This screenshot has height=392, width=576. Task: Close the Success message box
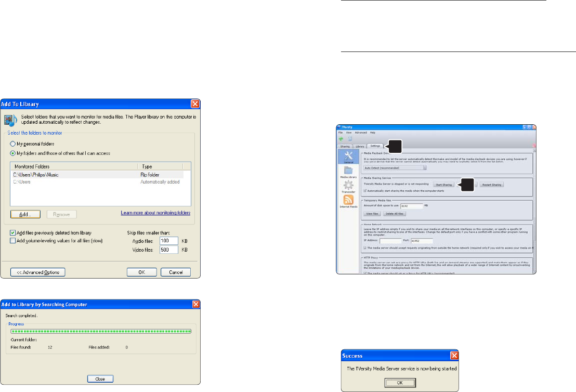pyautogui.click(x=454, y=356)
